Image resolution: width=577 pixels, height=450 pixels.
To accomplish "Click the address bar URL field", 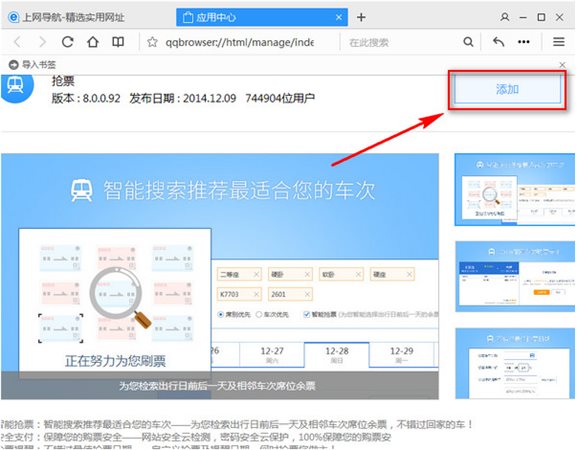I will coord(240,42).
